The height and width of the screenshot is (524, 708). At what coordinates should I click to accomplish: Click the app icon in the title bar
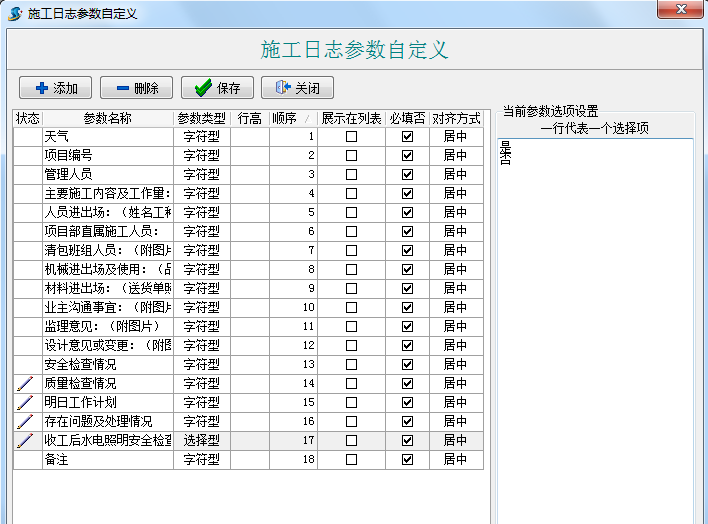pos(15,13)
